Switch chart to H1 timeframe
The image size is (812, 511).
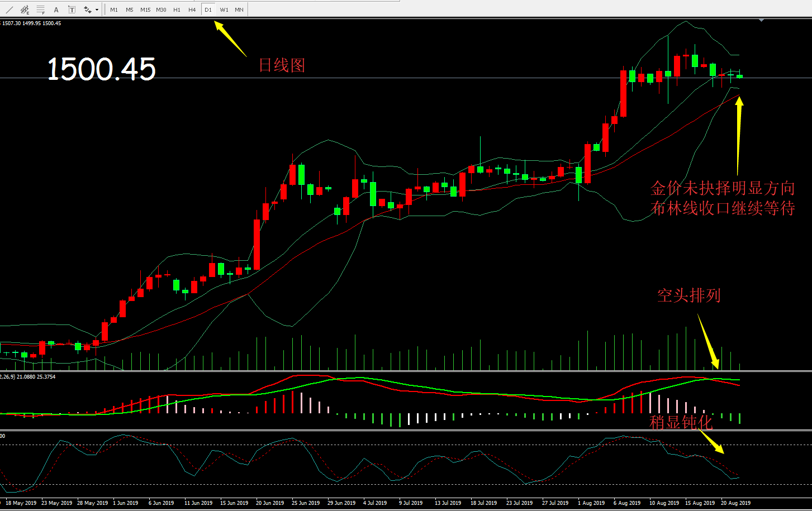click(x=177, y=9)
